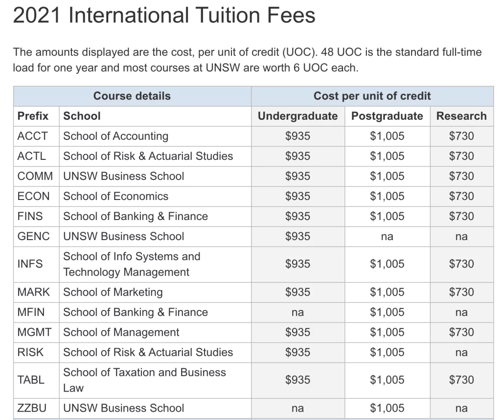This screenshot has height=420, width=504.
Task: Select the 'Cost per unit of credit' header
Action: click(x=372, y=96)
